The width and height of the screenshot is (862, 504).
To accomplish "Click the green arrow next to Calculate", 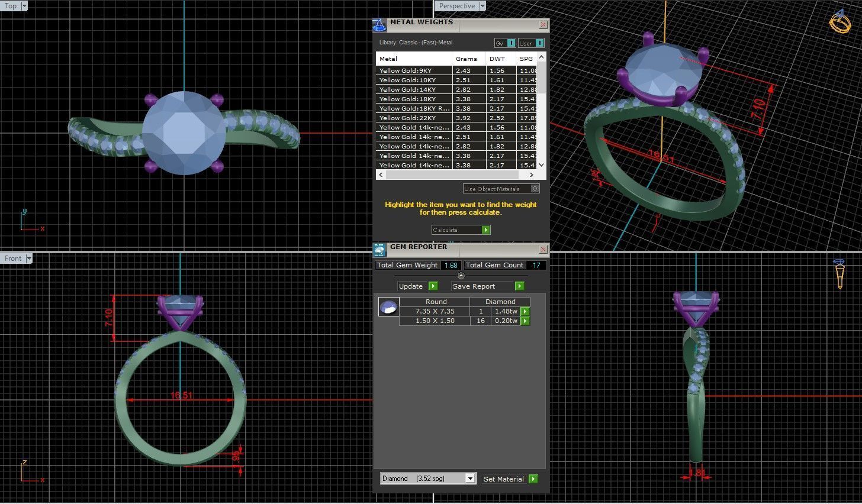I will (x=486, y=230).
